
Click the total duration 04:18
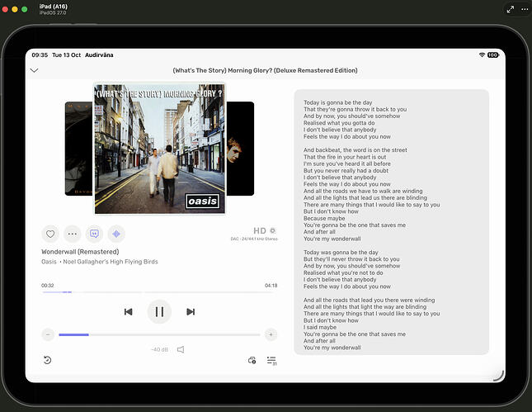coord(271,286)
